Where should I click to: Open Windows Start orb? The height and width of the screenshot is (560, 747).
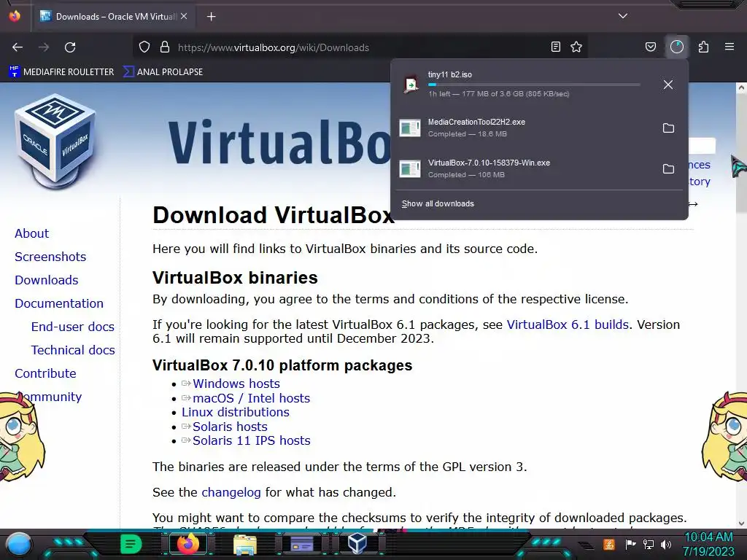(x=19, y=544)
